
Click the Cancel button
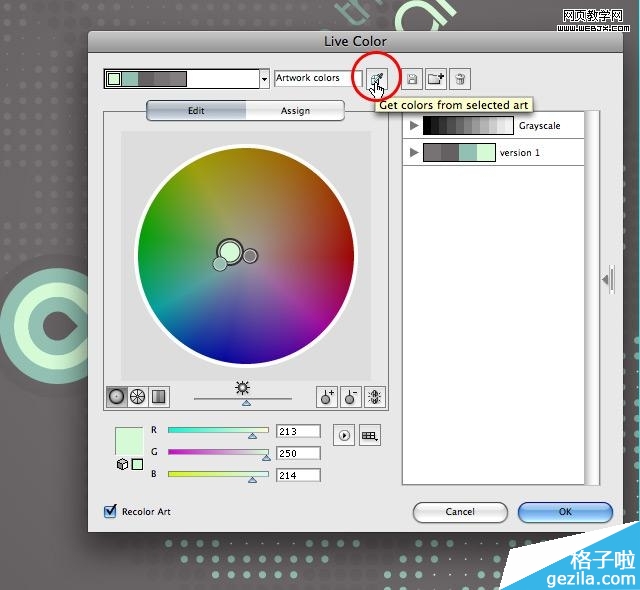tap(460, 512)
